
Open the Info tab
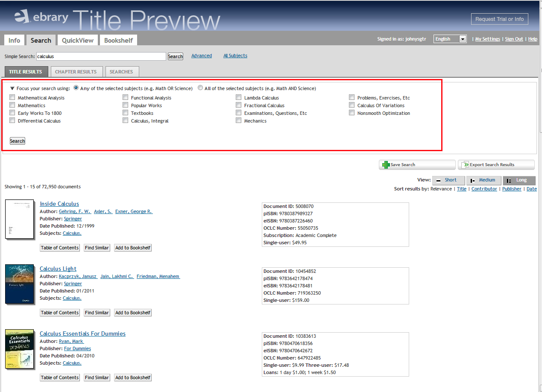[x=14, y=40]
